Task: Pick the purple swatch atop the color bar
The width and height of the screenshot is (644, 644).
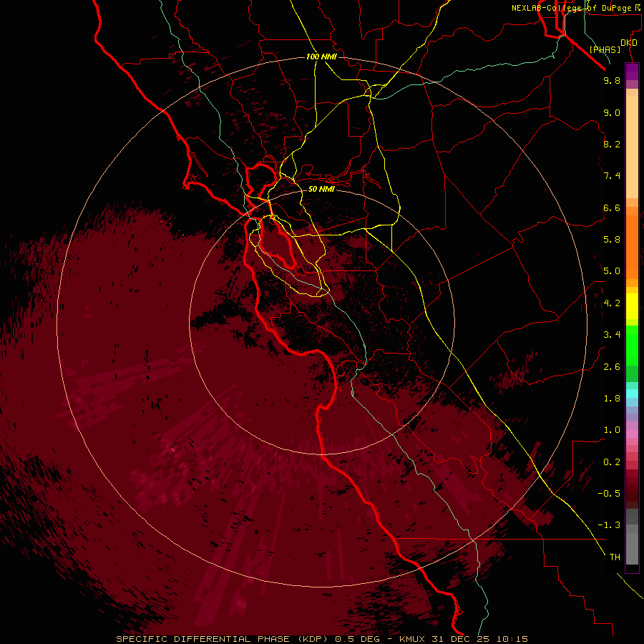Action: (632, 72)
